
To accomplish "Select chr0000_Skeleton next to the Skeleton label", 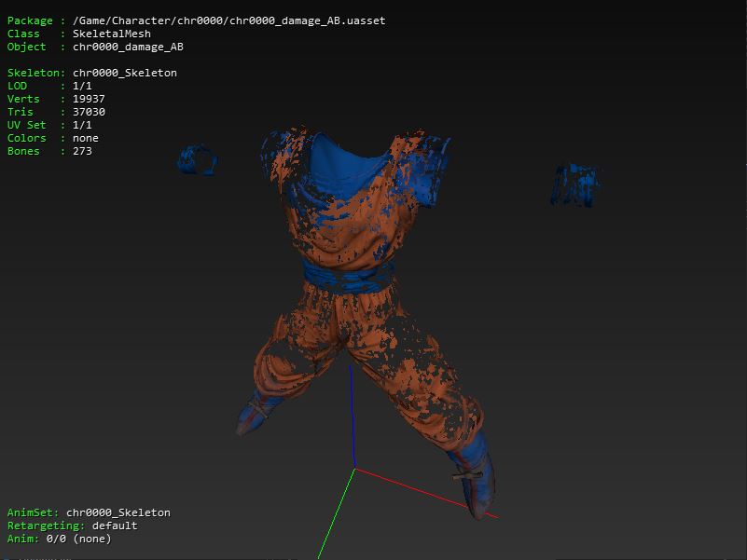I will (125, 73).
